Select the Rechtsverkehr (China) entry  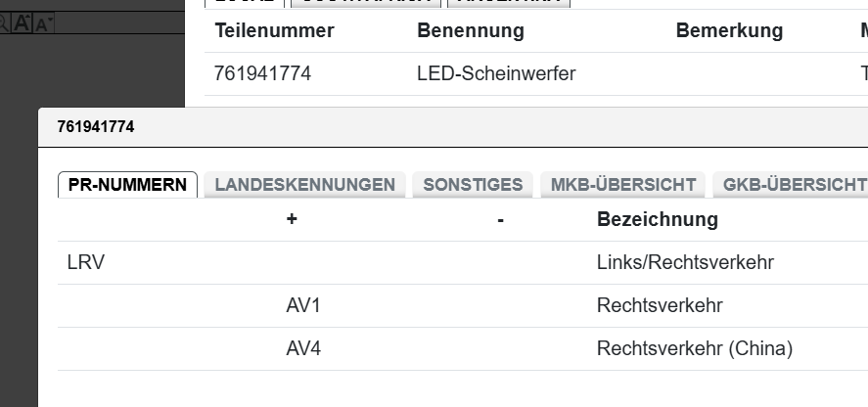(x=694, y=348)
